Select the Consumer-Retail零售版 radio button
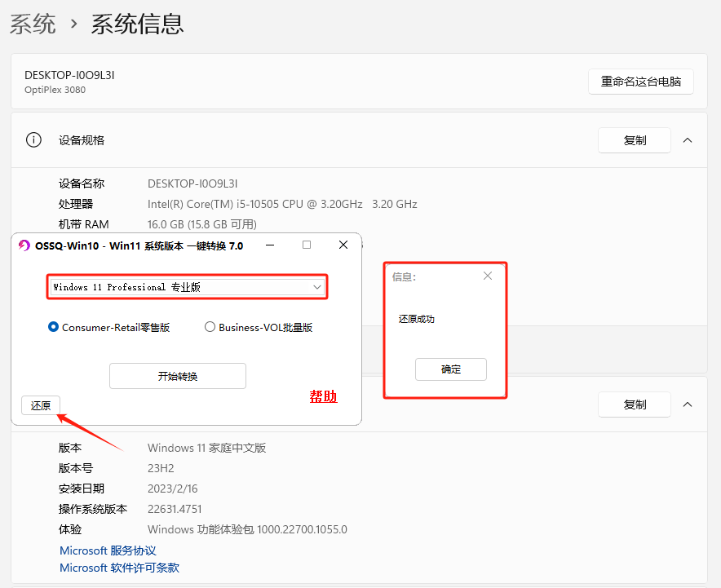This screenshot has width=721, height=588. (53, 327)
